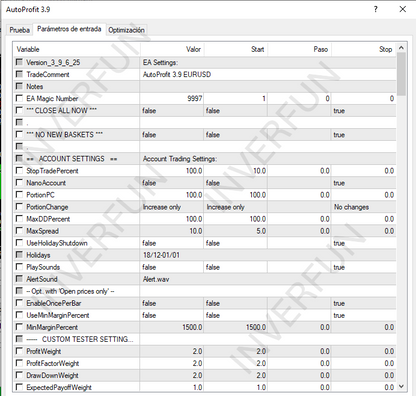Select the Parámetros de entrada tab
Viewport: 416px width, 396px height.
click(69, 29)
